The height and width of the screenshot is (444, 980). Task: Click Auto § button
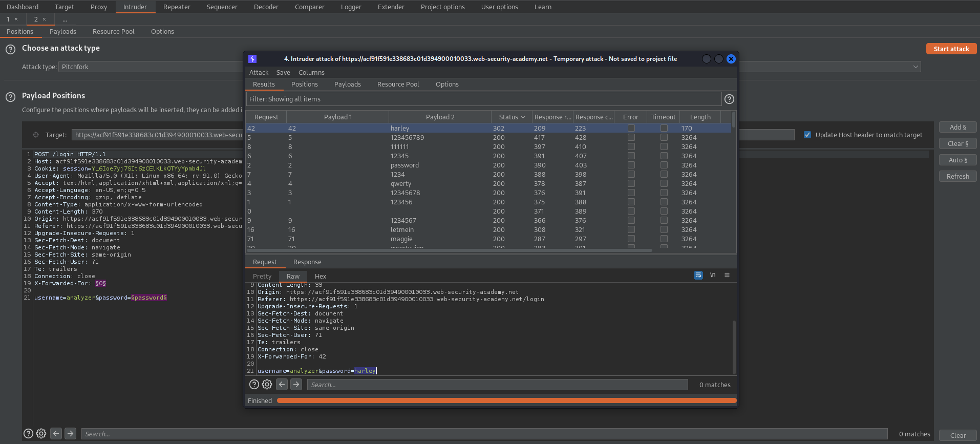[x=957, y=160]
